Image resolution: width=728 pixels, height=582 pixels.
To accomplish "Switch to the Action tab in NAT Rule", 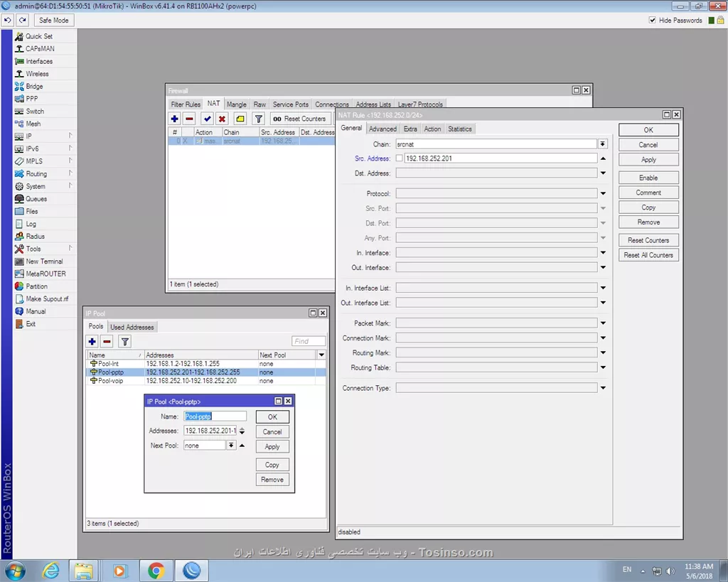I will pyautogui.click(x=432, y=129).
